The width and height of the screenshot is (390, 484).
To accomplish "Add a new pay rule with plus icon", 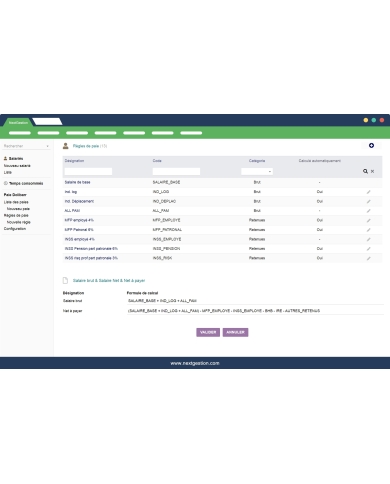I will pos(371,146).
